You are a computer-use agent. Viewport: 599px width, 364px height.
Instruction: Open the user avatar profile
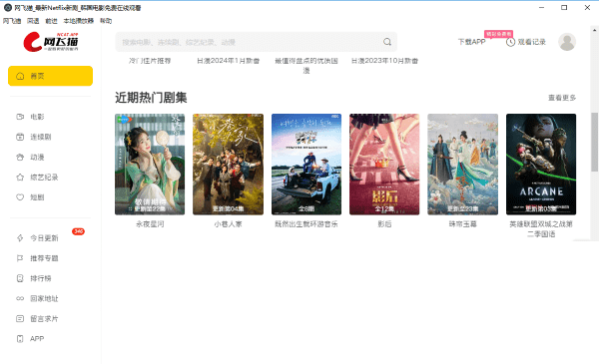point(567,42)
